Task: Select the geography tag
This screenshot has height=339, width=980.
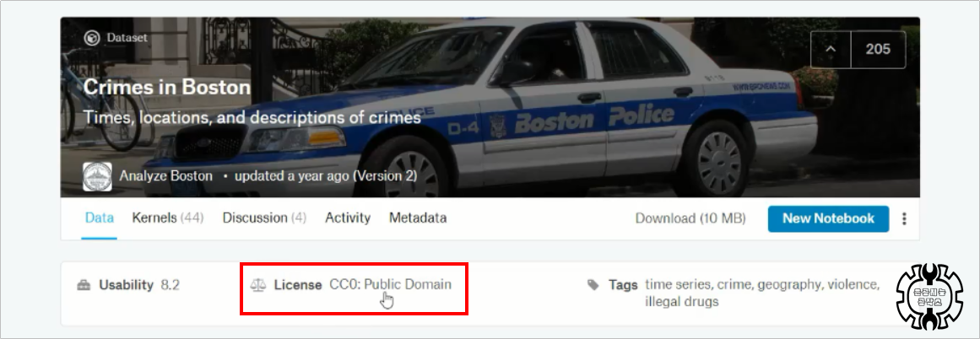Action: coord(788,285)
